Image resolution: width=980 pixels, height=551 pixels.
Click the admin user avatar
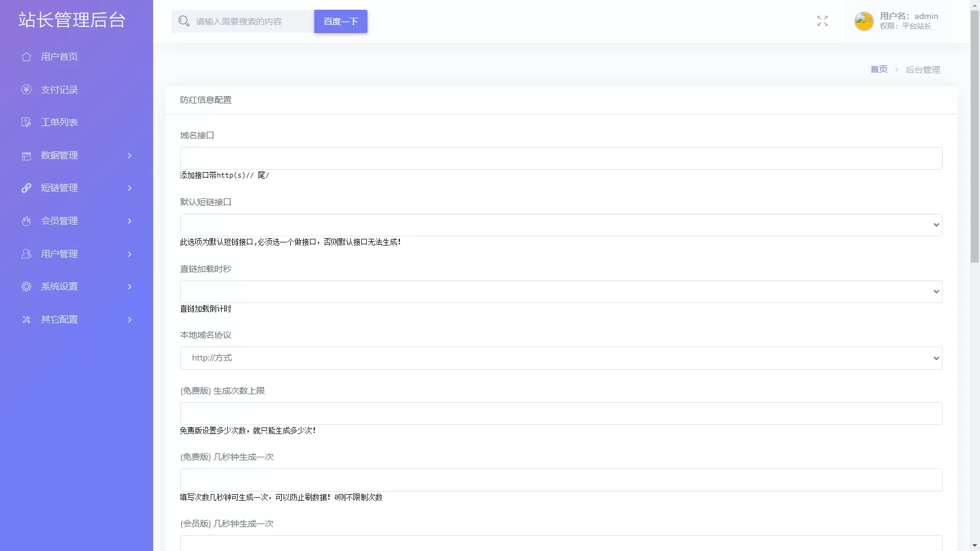pos(864,21)
